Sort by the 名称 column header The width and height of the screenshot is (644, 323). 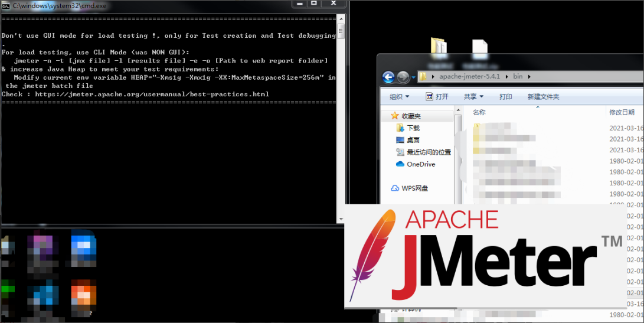[479, 112]
